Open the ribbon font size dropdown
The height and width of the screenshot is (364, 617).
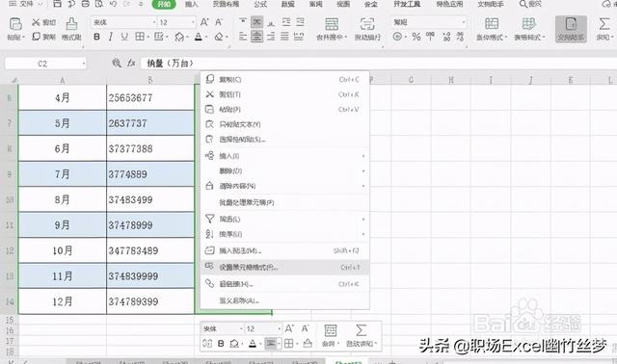193,22
